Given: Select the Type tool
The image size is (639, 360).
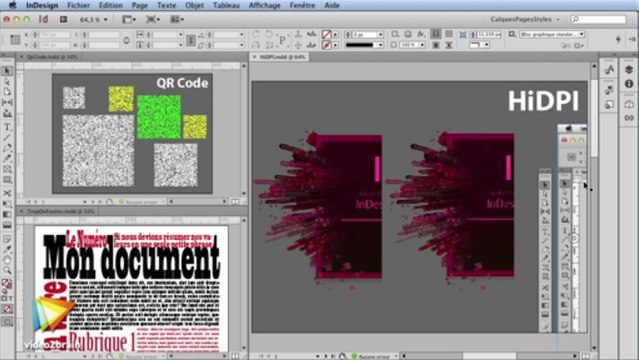Looking at the screenshot, I should [x=7, y=127].
